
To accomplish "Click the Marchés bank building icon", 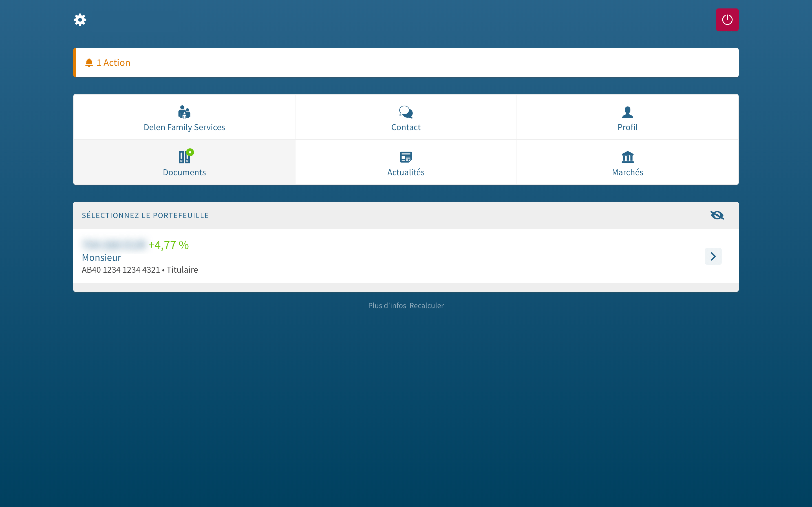I will [x=627, y=157].
